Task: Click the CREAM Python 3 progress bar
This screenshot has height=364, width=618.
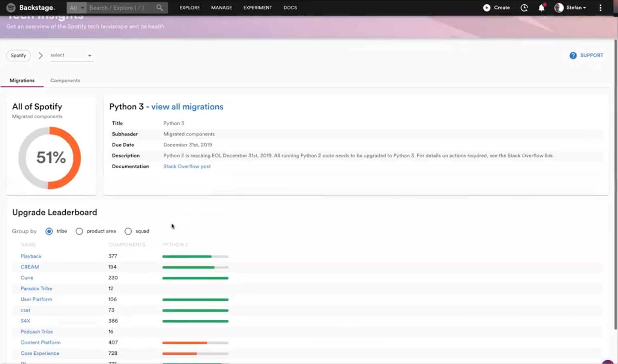Action: (x=195, y=267)
